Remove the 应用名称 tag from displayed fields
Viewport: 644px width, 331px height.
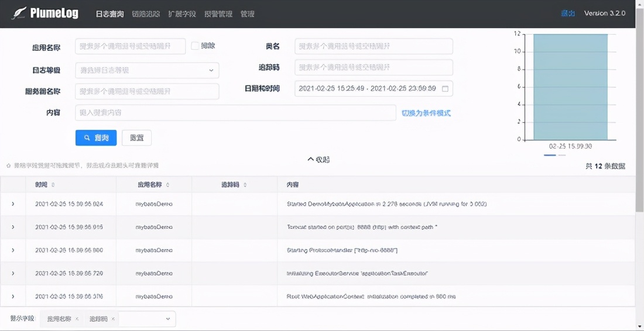point(77,319)
